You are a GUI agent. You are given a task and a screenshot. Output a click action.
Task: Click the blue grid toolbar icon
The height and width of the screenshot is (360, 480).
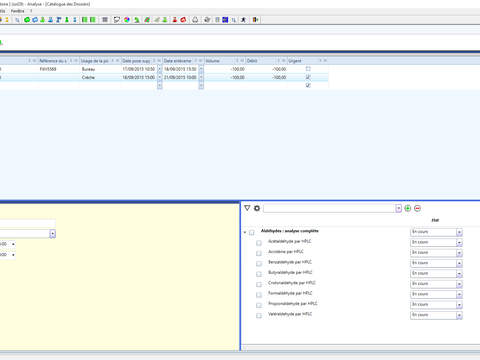point(225,20)
